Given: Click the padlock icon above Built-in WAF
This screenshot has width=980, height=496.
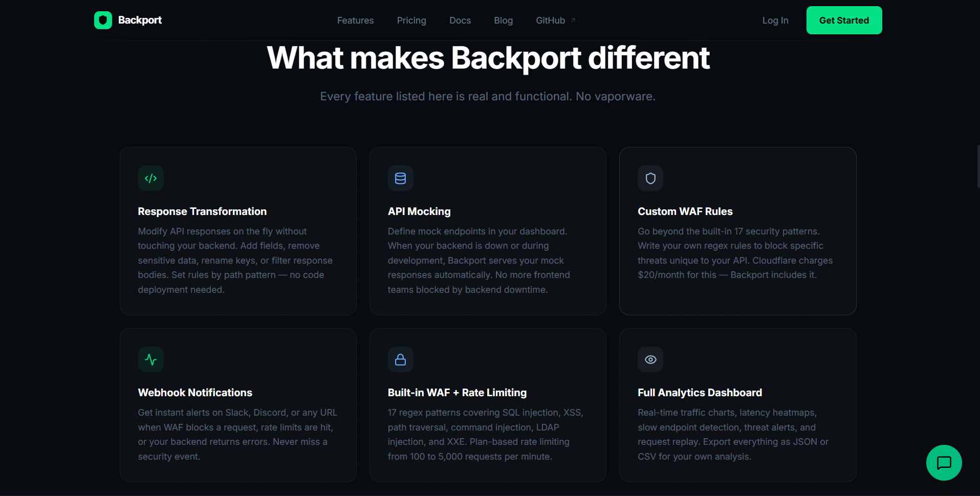Looking at the screenshot, I should tap(400, 359).
